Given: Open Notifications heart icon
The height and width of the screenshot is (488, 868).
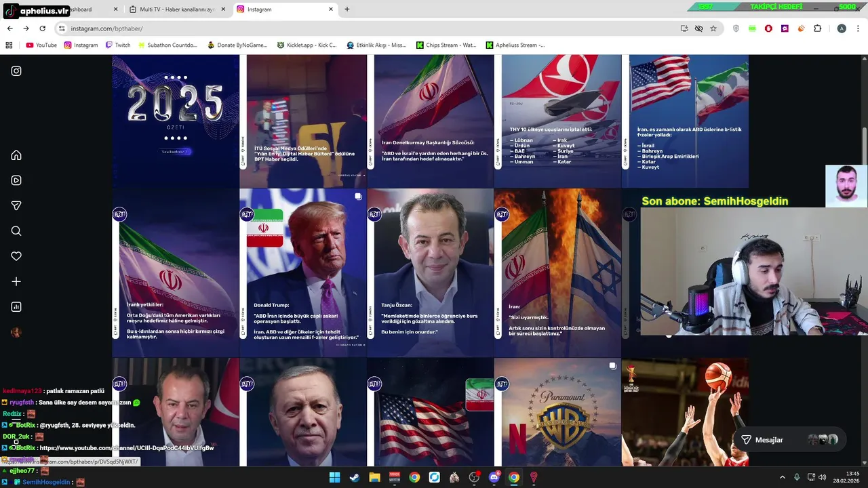Looking at the screenshot, I should 16,256.
